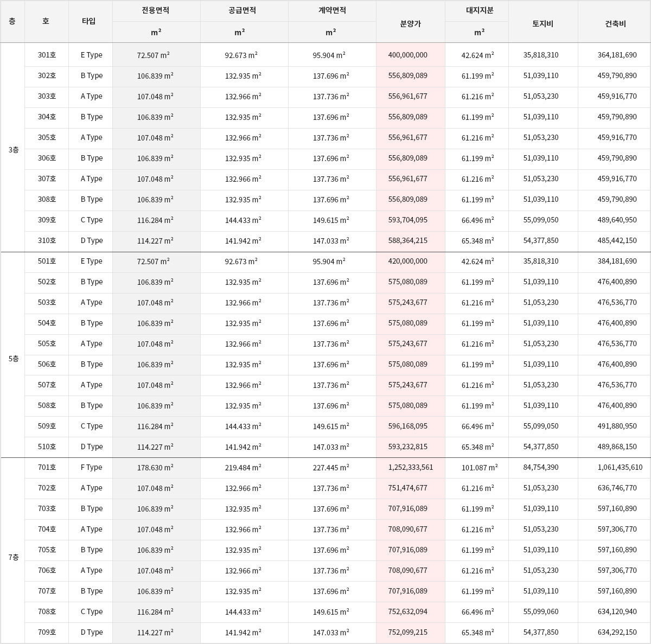The width and height of the screenshot is (651, 644).
Task: Select the 전용면적 column header
Action: 156,10
